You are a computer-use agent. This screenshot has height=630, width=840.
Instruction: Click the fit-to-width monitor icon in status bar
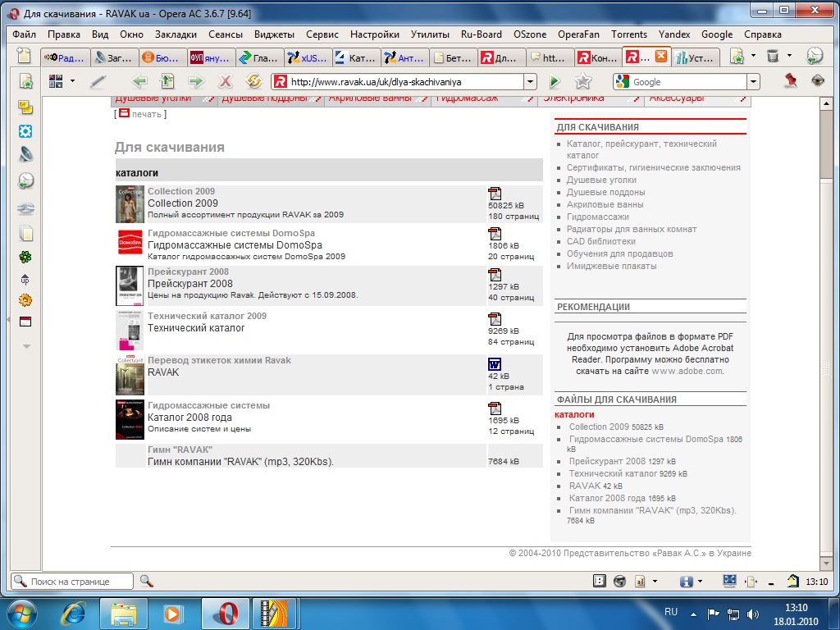click(729, 581)
